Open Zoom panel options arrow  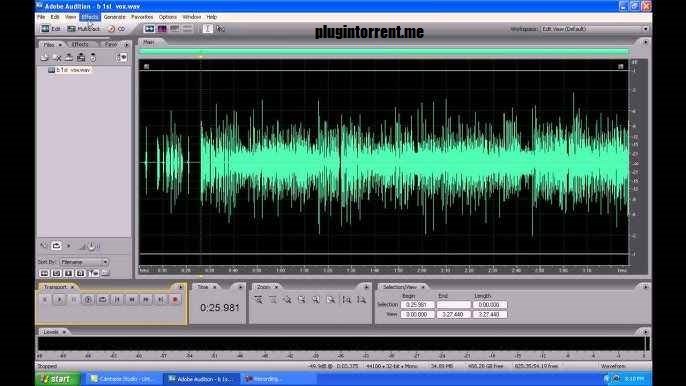pos(367,287)
